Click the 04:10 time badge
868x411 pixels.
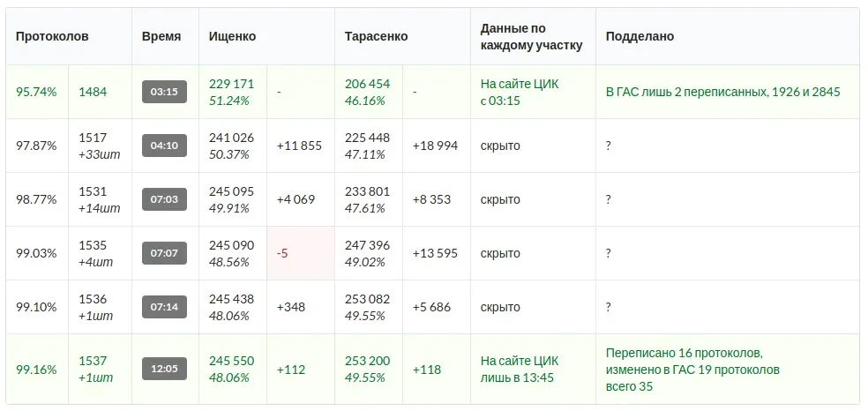coord(164,146)
